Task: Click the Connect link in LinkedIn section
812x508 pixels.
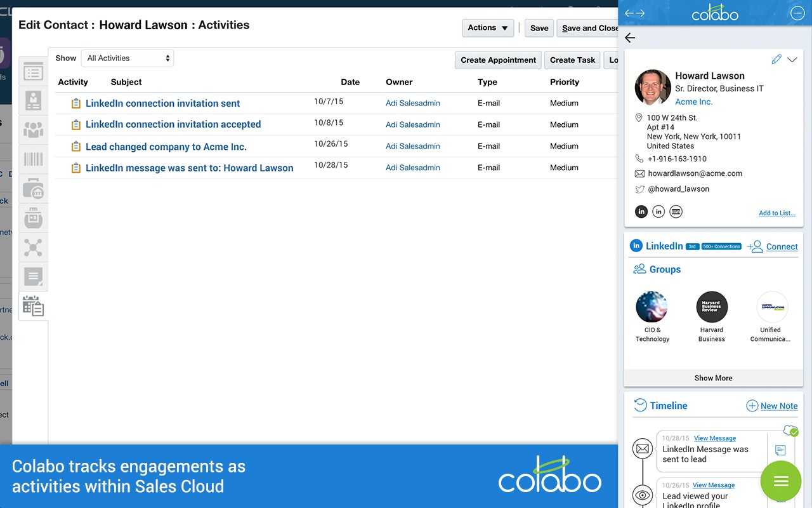Action: tap(782, 246)
